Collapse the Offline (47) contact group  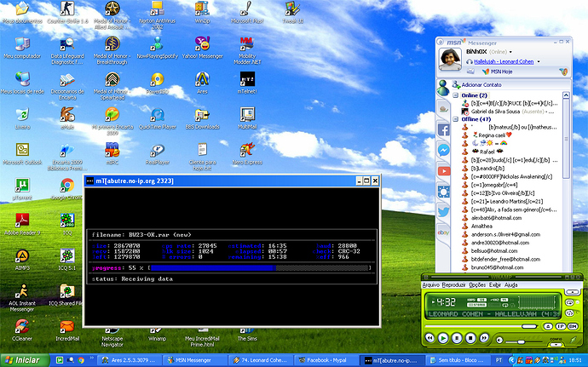point(456,121)
